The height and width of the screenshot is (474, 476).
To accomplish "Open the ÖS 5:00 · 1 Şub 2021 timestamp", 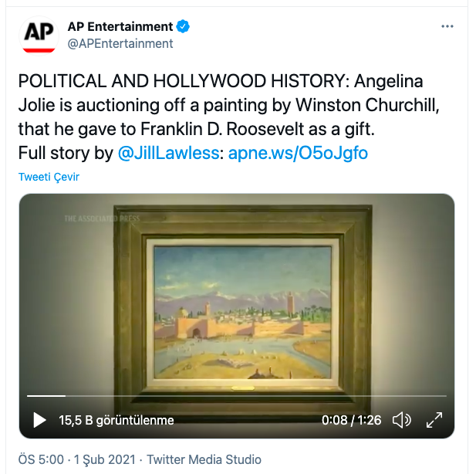I will tap(76, 459).
